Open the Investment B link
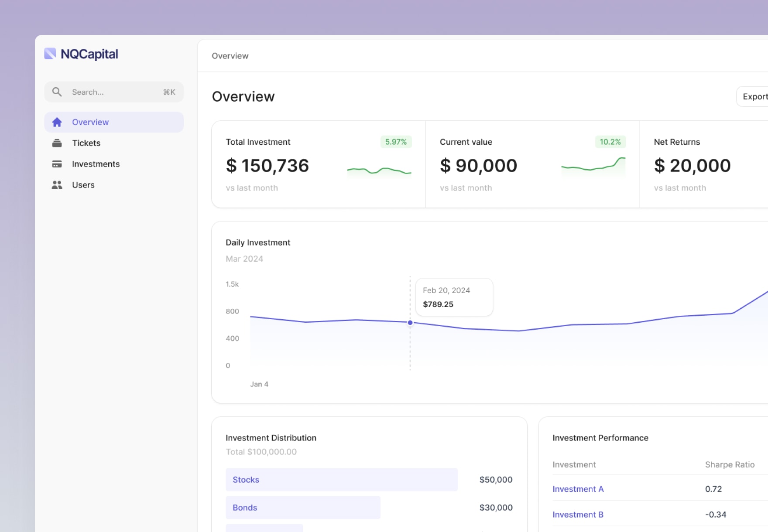The image size is (768, 532). (578, 515)
